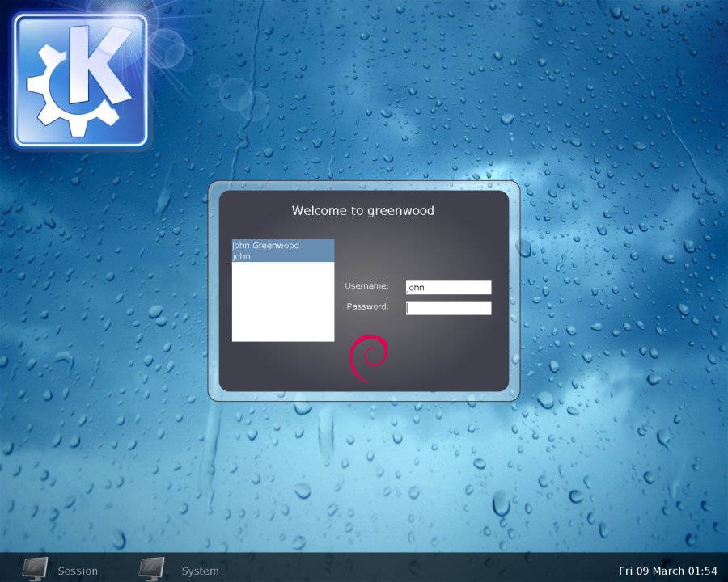
Task: Click the Welcome to greenwood heading
Action: [x=362, y=211]
